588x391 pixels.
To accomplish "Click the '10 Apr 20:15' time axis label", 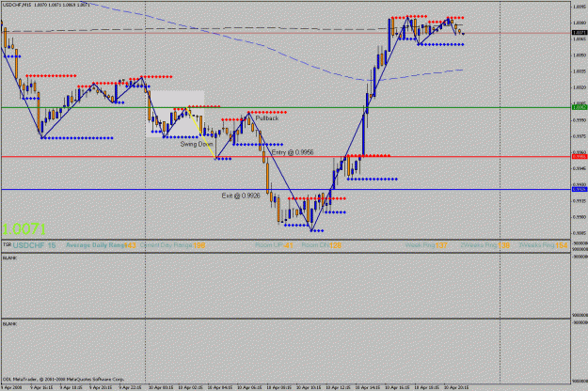I will pyautogui.click(x=456, y=387).
